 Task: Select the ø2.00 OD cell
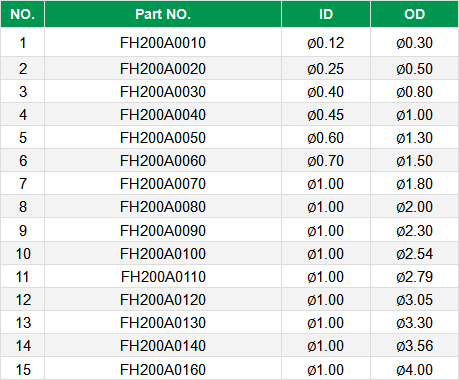(x=414, y=207)
